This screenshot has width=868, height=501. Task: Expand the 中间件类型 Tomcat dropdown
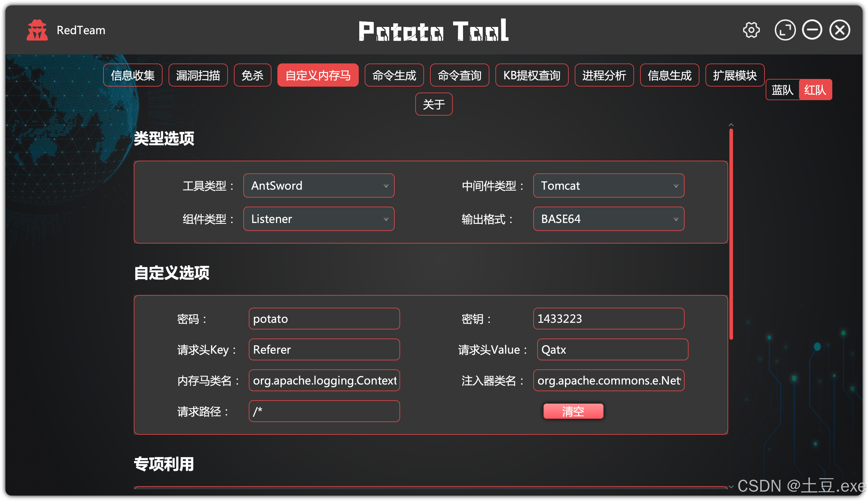(608, 186)
